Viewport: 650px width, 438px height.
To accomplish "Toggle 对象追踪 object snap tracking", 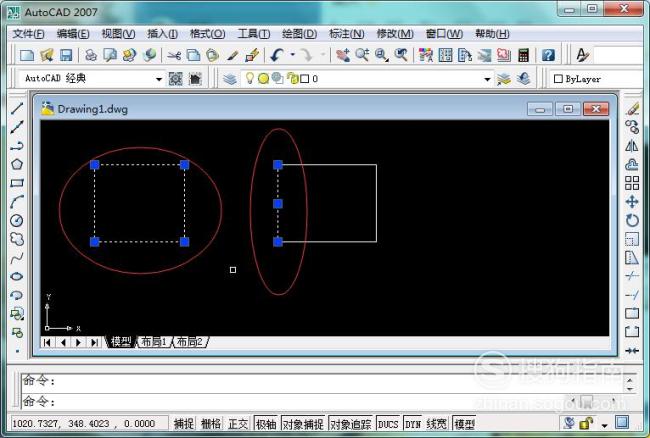I will (x=351, y=423).
